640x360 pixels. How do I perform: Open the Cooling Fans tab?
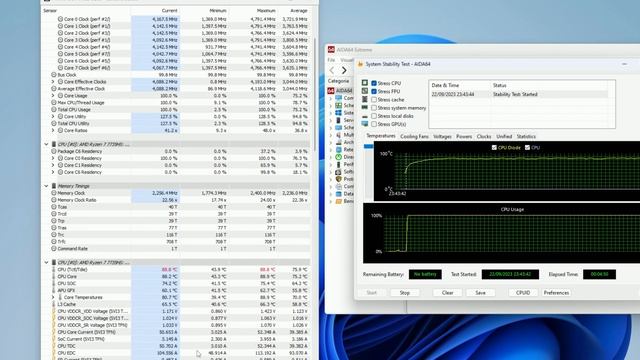pyautogui.click(x=414, y=136)
